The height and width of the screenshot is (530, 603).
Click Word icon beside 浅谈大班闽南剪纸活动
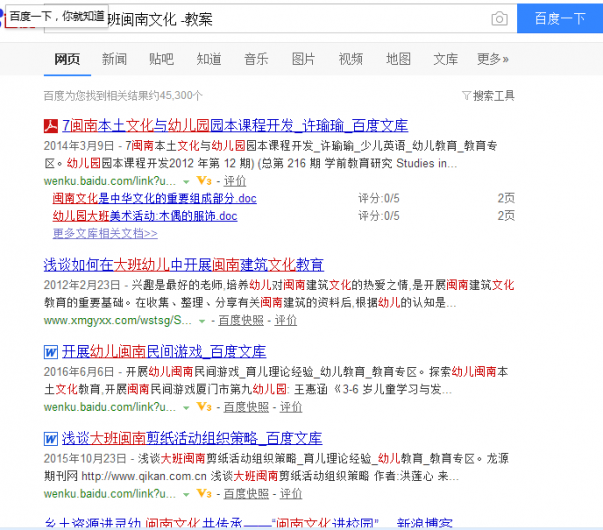[51, 439]
